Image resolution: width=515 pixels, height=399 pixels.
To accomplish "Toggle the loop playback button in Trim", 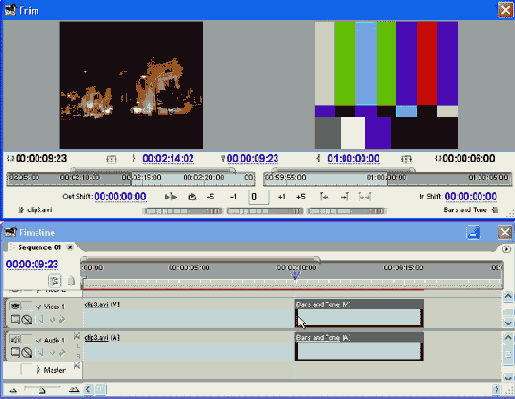I will pos(192,197).
